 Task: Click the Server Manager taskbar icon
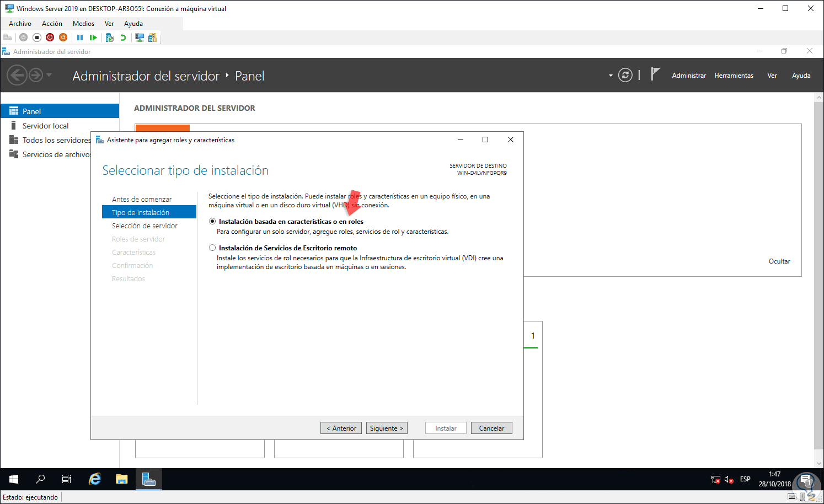coord(149,479)
